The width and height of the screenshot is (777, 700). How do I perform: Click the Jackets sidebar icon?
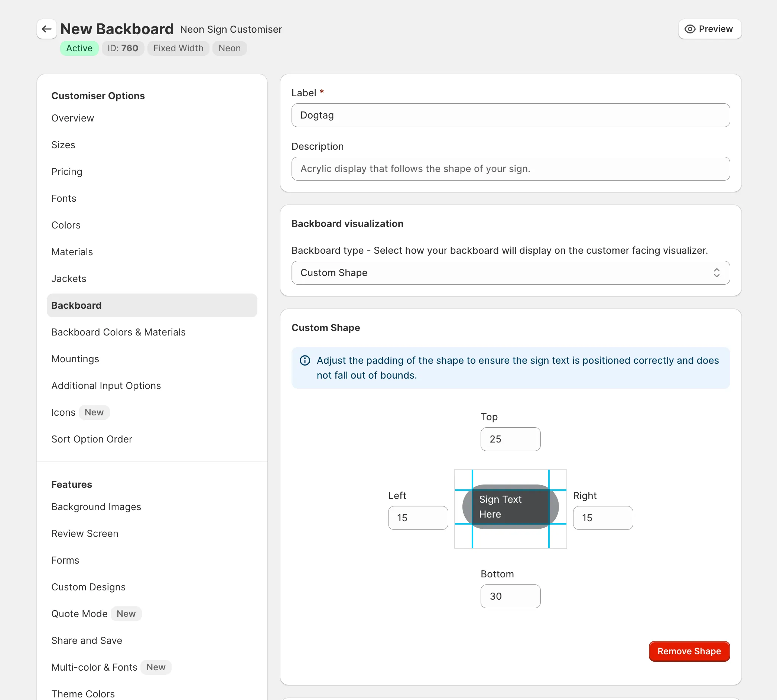click(x=69, y=278)
